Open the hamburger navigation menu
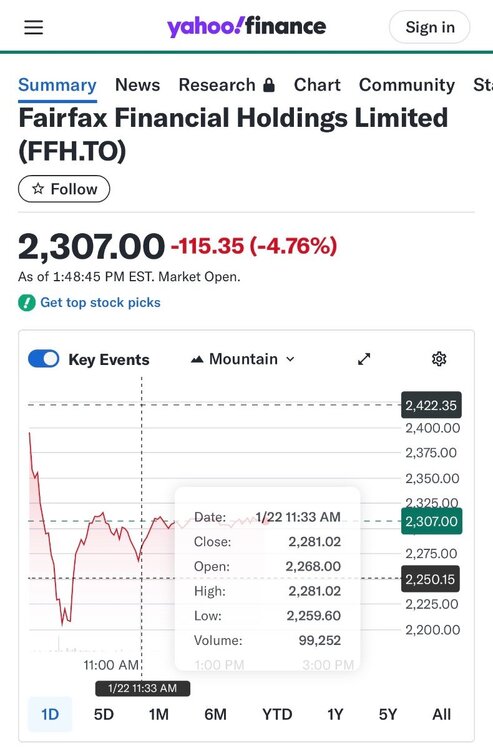Viewport: 493px width, 750px height. coord(33,27)
